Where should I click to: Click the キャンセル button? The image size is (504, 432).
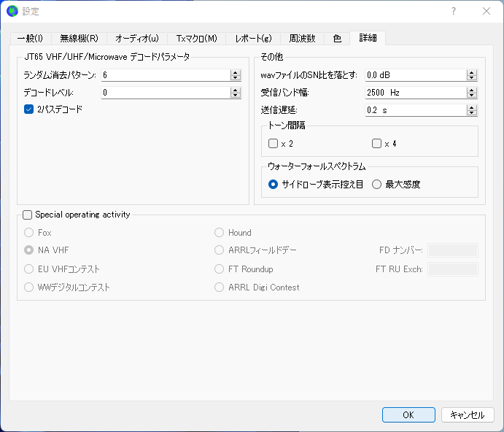pos(468,415)
